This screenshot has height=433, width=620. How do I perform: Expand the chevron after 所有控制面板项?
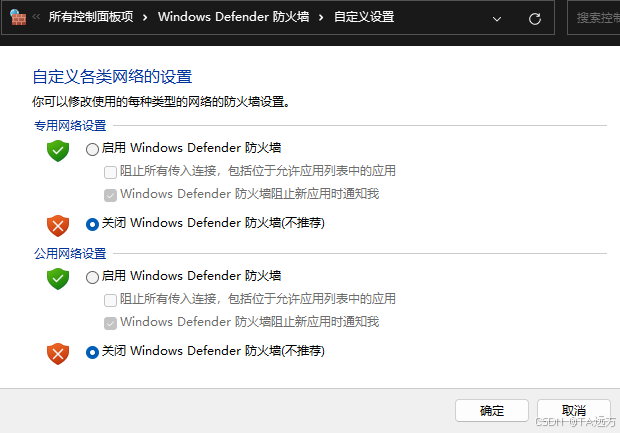click(x=145, y=17)
